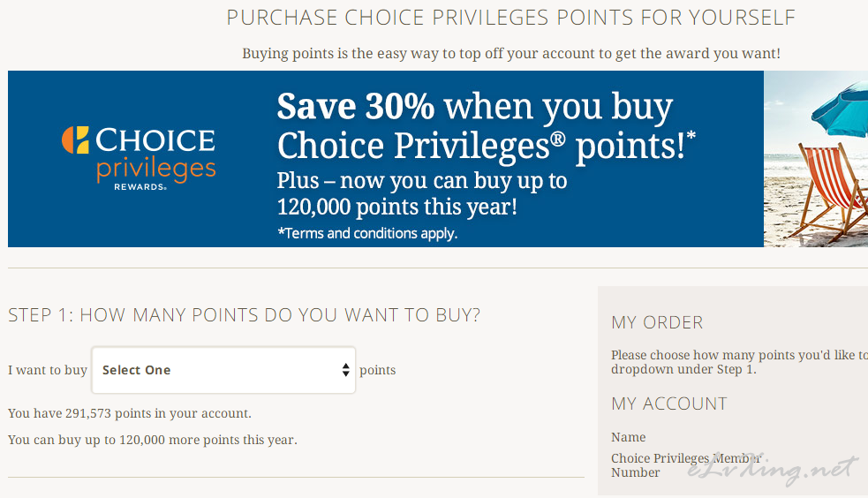Click the Choice Privileges Rewards logo
The width and height of the screenshot is (868, 498).
139,159
